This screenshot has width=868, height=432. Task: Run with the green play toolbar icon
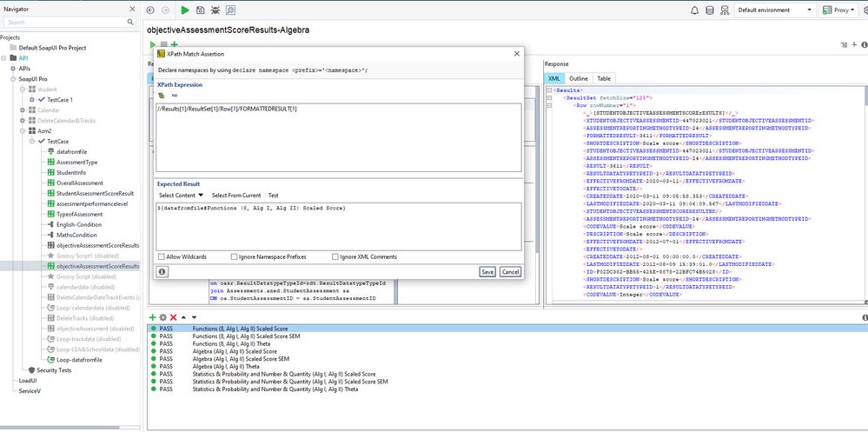[x=185, y=10]
